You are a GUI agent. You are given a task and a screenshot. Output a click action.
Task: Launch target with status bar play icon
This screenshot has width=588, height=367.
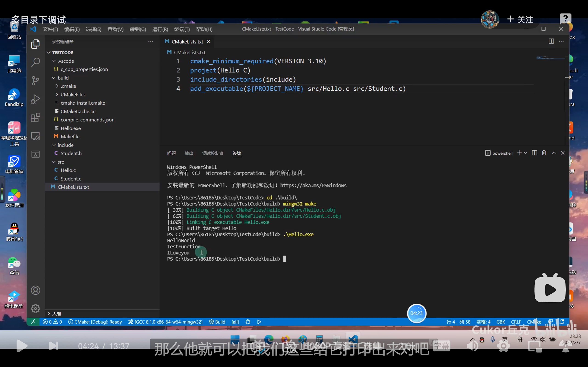(259, 322)
